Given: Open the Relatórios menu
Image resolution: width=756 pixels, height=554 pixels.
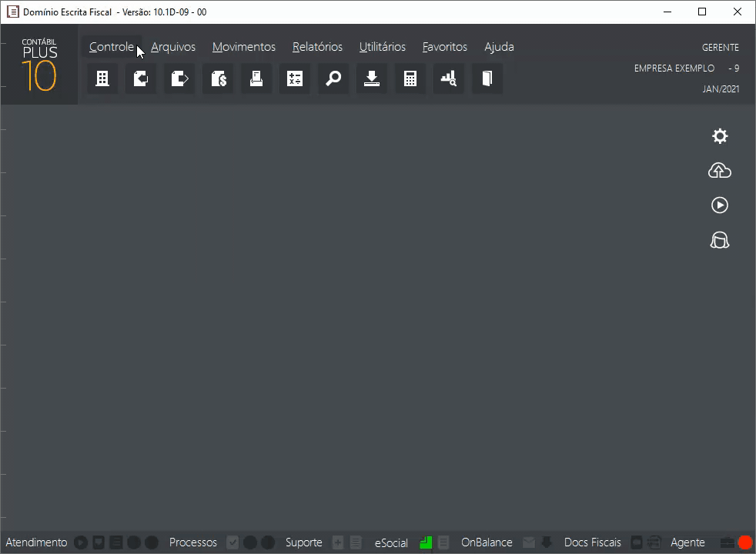Looking at the screenshot, I should coord(317,47).
